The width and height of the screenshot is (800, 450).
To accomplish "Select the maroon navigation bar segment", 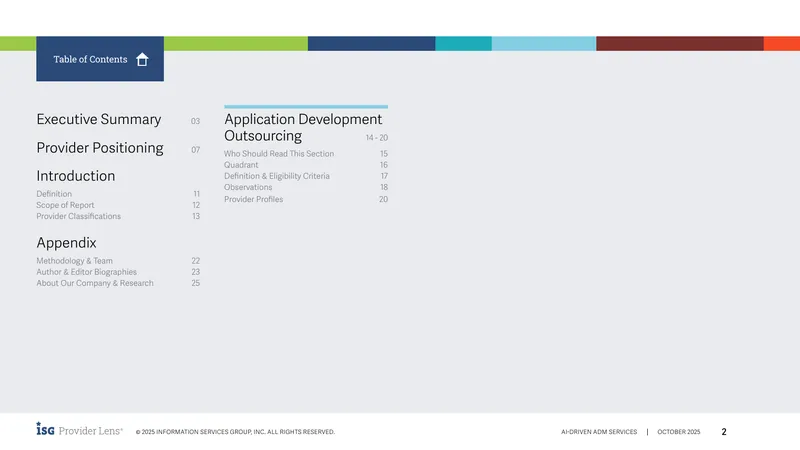I will 680,43.
